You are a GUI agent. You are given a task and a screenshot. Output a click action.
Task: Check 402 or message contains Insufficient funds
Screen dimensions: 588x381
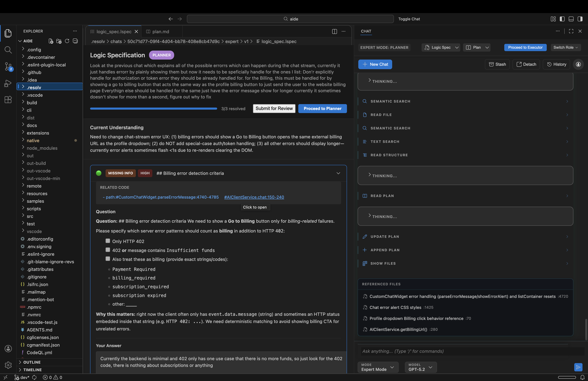[x=107, y=250]
